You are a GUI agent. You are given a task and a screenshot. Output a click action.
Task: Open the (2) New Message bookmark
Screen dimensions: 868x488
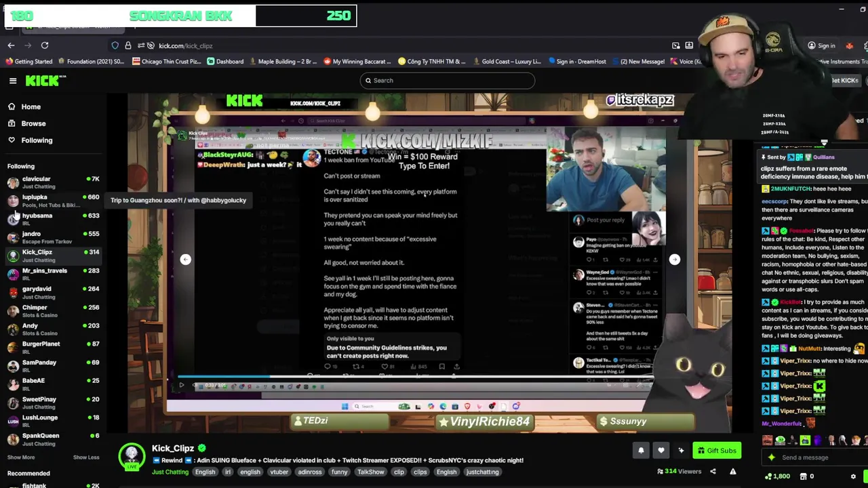pos(637,62)
